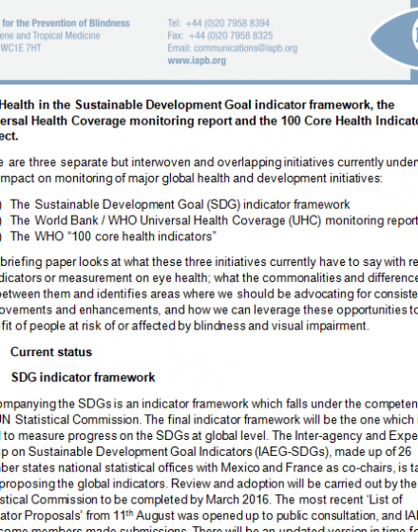The image size is (418, 532).
Task: Click the www.iapb.org website link
Action: click(197, 61)
